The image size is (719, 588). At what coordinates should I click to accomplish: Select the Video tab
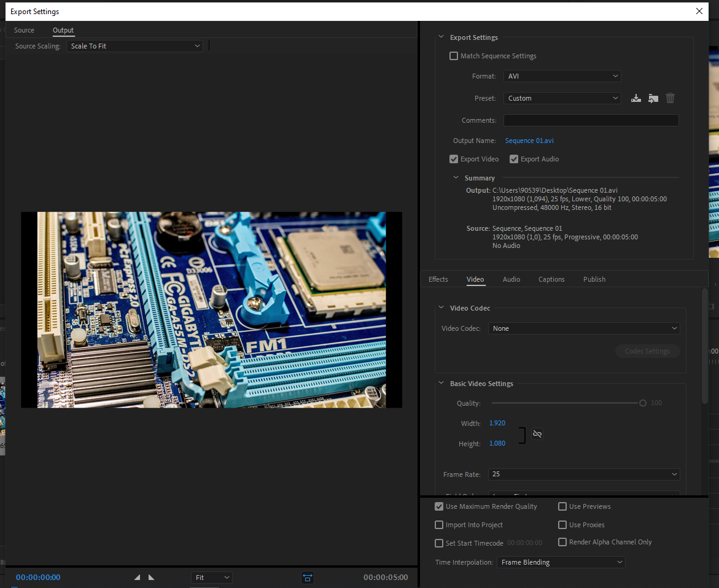tap(475, 279)
